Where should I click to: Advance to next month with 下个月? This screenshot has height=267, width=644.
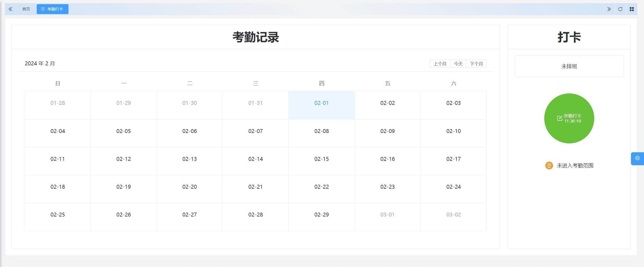point(476,64)
